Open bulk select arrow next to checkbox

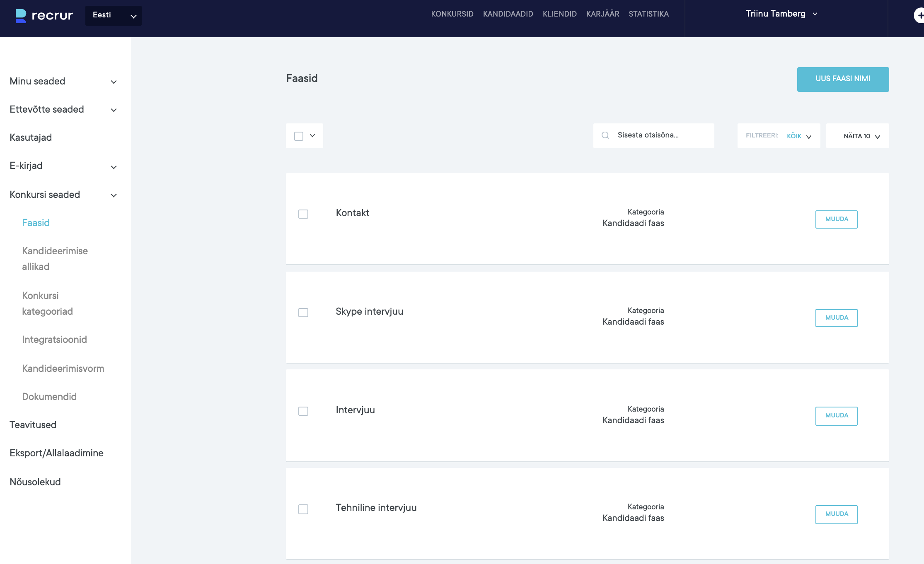click(x=312, y=136)
